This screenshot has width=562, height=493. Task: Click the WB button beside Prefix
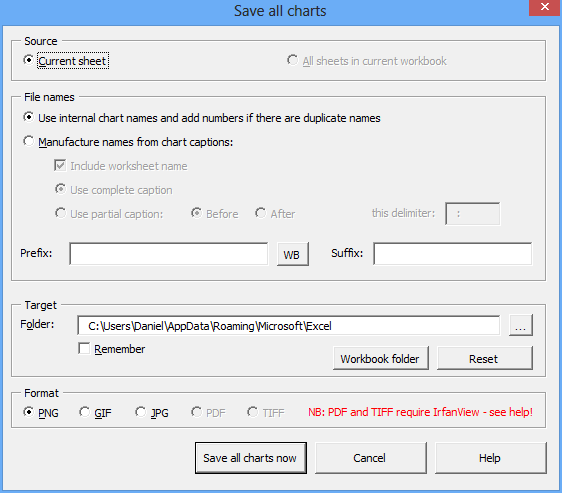pos(292,254)
